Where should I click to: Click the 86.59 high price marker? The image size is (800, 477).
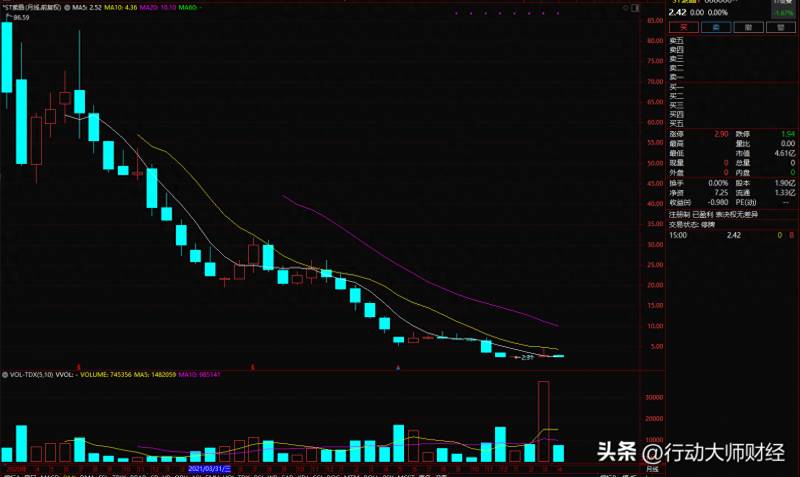click(20, 17)
